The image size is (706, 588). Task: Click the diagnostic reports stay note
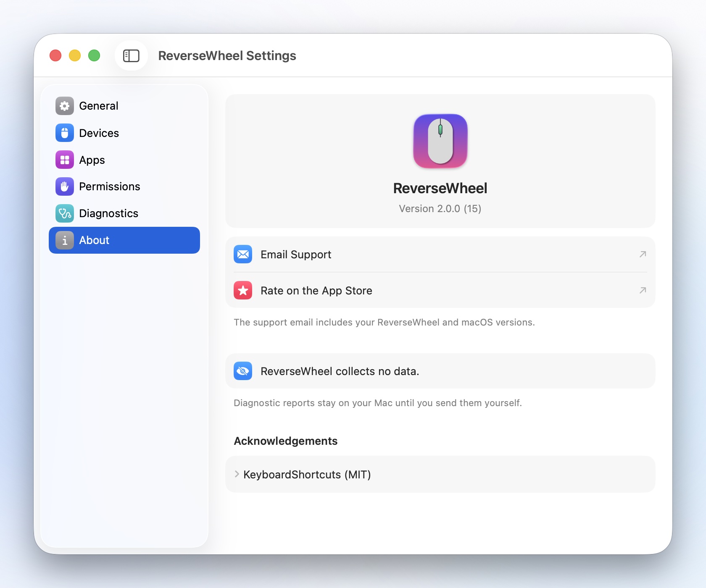pos(378,403)
